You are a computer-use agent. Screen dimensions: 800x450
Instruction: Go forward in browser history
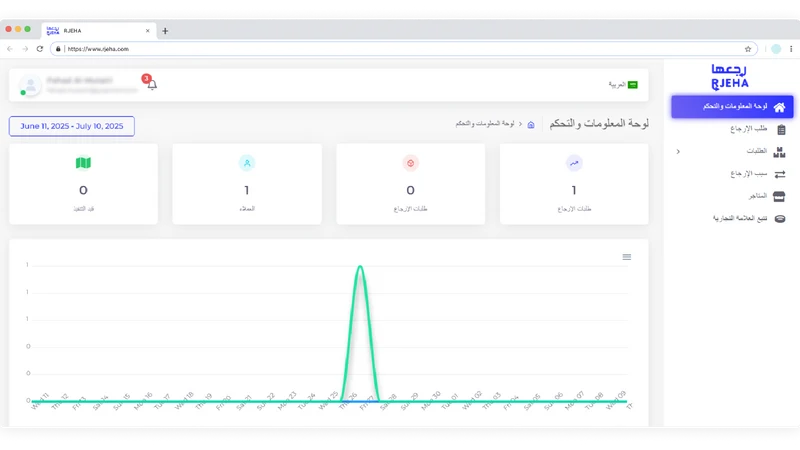click(25, 49)
